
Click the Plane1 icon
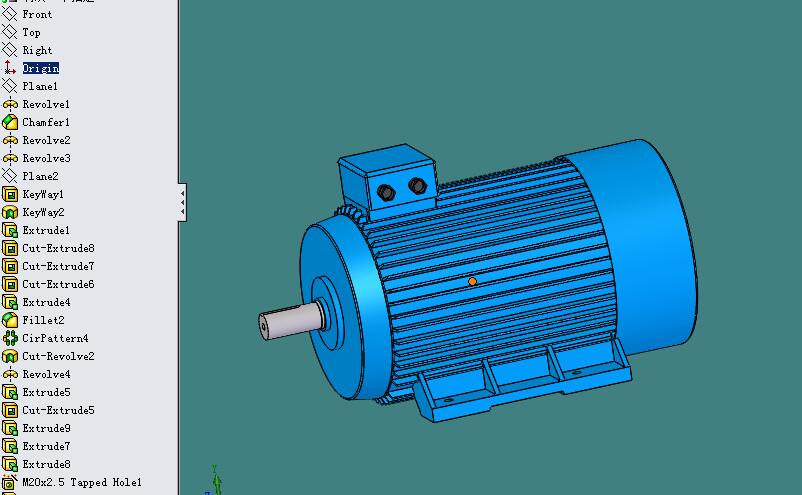[10, 86]
